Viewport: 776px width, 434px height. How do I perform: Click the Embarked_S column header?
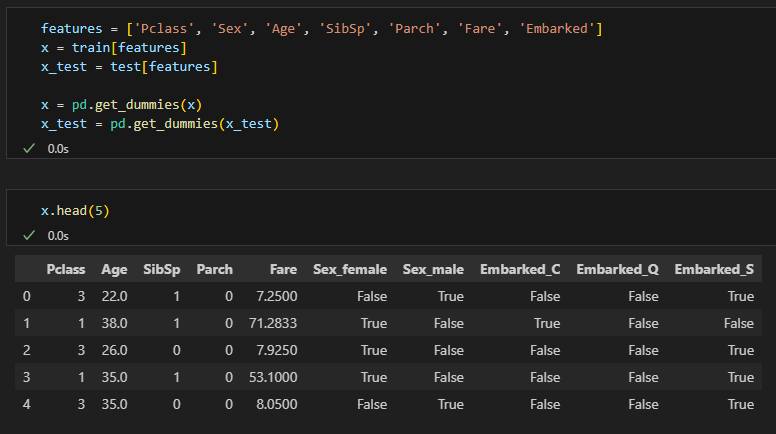point(714,269)
